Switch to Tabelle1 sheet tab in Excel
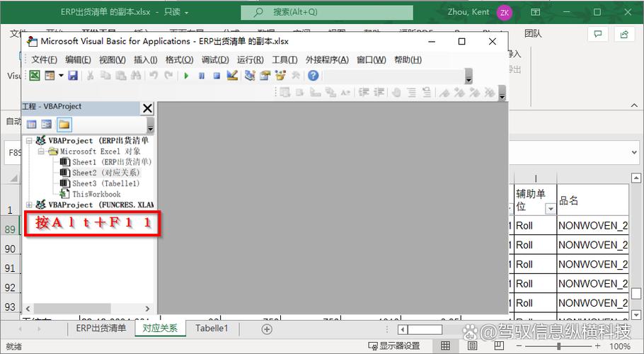Screen dimensions: 644x354 click(212, 328)
